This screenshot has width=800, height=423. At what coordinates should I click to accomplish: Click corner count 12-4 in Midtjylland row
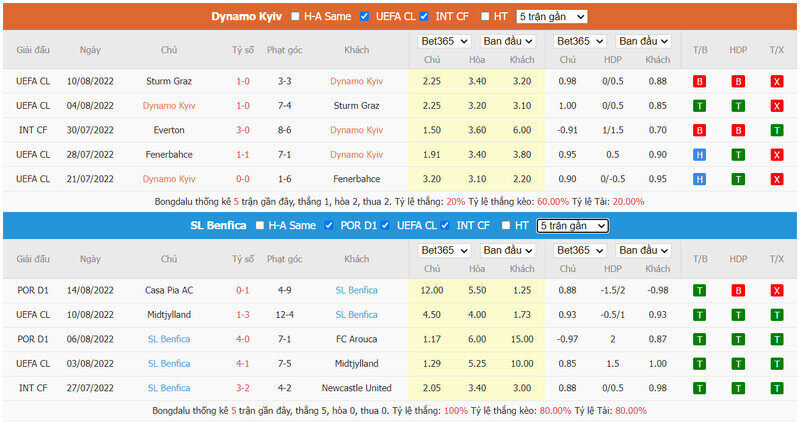(285, 315)
